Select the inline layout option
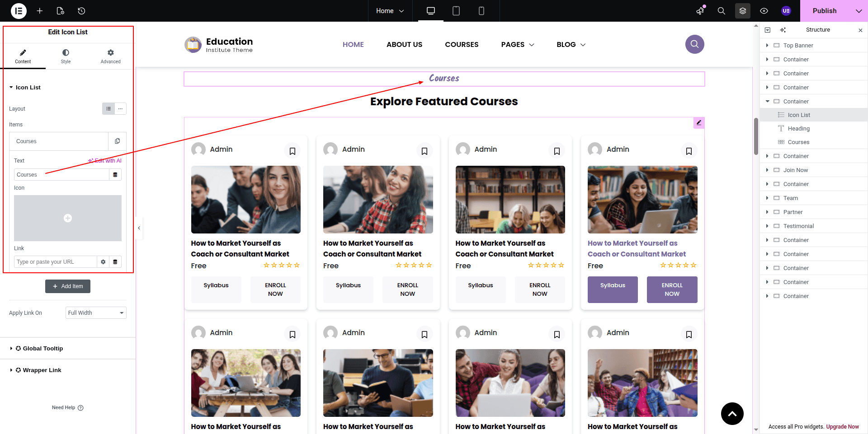 [120, 109]
